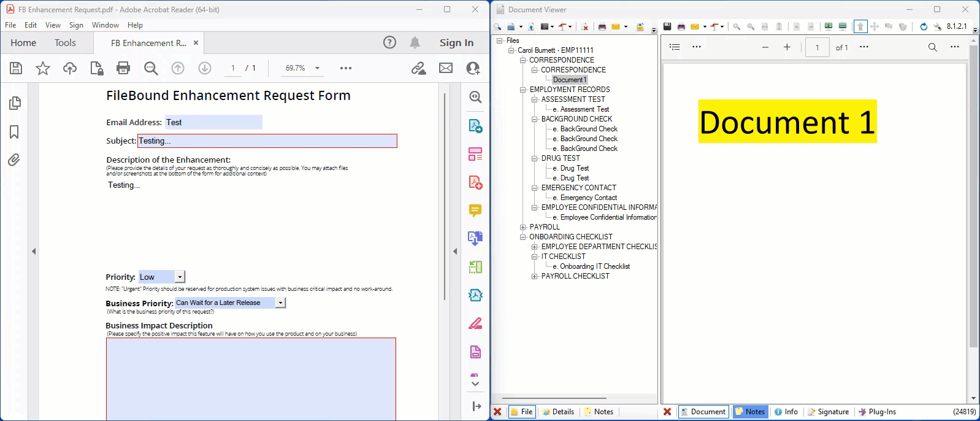Select Document1 in the file tree
This screenshot has height=421, width=980.
(570, 80)
